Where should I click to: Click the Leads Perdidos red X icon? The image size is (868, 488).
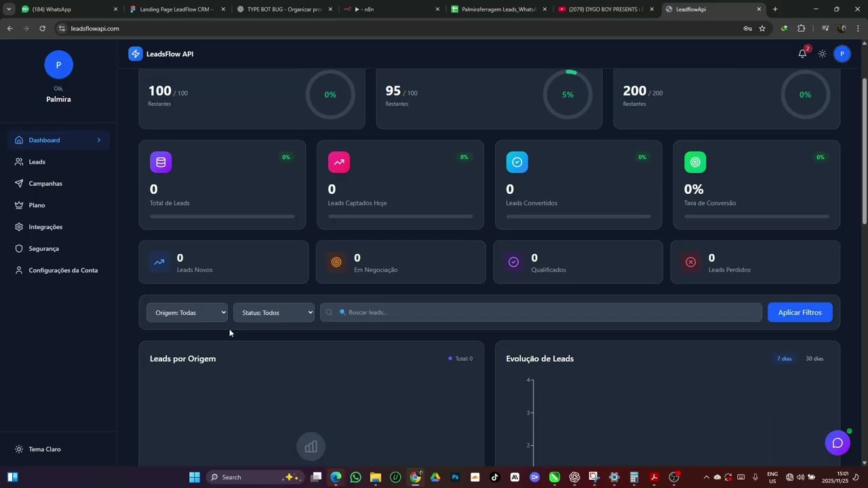coord(690,262)
